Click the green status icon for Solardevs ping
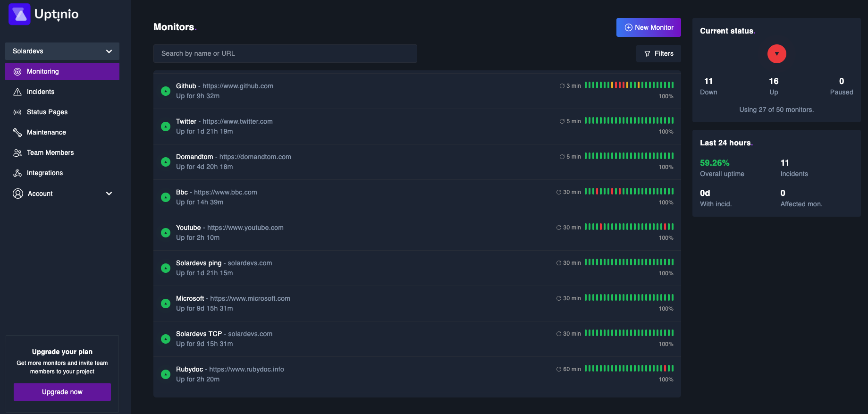 click(x=166, y=268)
